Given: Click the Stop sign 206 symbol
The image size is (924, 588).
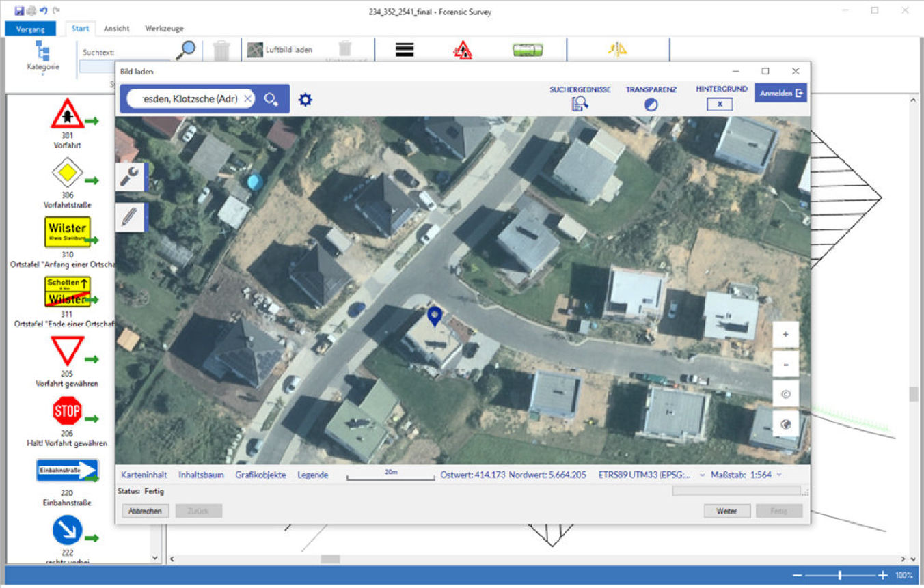Looking at the screenshot, I should (67, 411).
